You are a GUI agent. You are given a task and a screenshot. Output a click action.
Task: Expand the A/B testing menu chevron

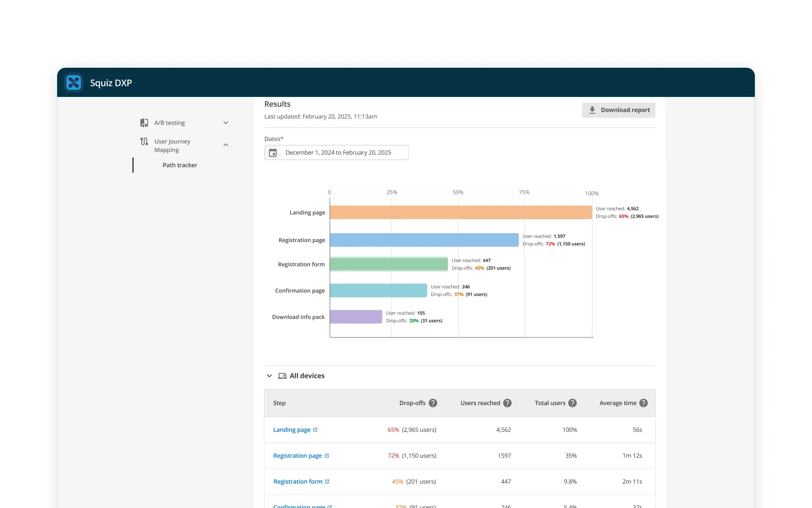pos(226,123)
